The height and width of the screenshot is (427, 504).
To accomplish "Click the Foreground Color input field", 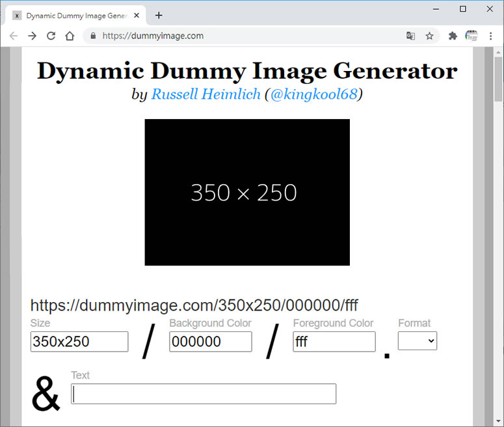I will click(x=334, y=342).
